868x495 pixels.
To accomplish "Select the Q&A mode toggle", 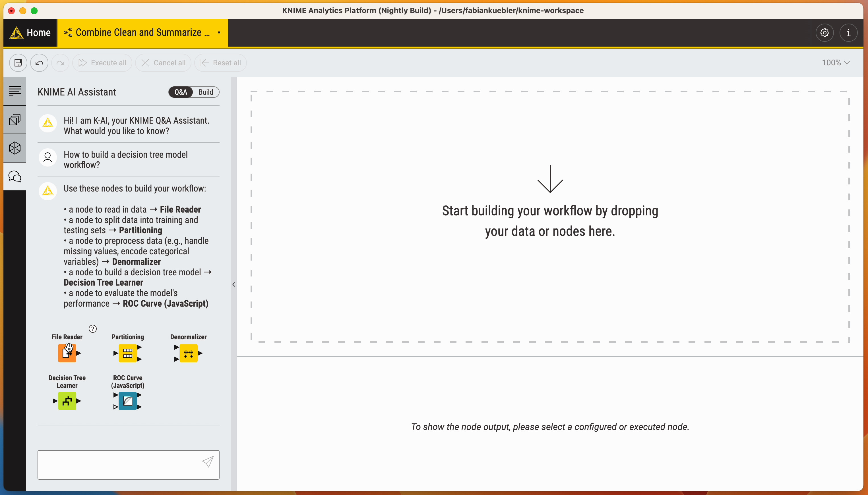I will click(x=181, y=92).
